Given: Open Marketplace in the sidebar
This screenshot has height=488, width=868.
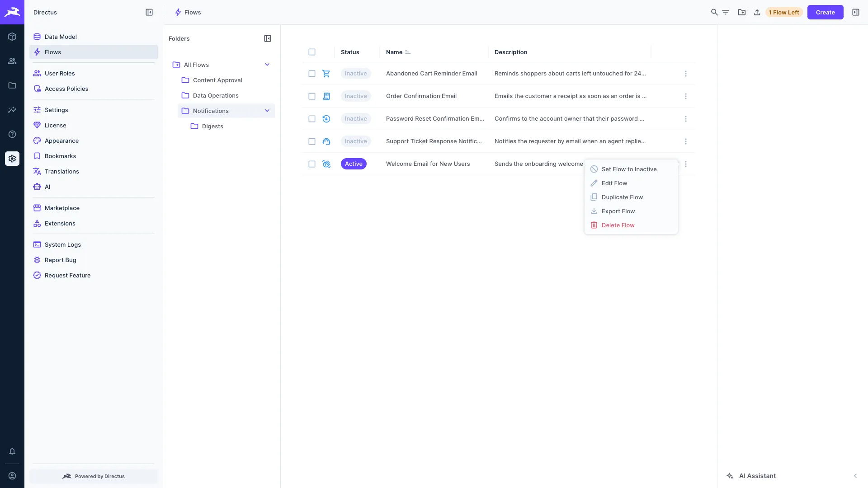Looking at the screenshot, I should point(94,208).
